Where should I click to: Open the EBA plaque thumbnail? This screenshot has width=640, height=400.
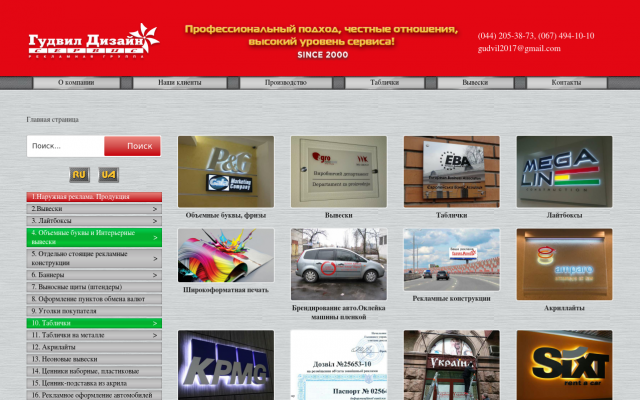point(451,171)
